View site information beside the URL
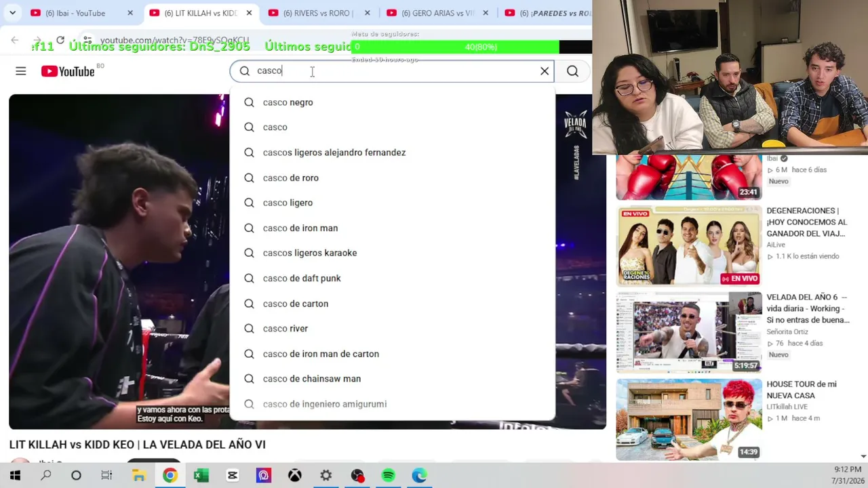 pyautogui.click(x=87, y=41)
